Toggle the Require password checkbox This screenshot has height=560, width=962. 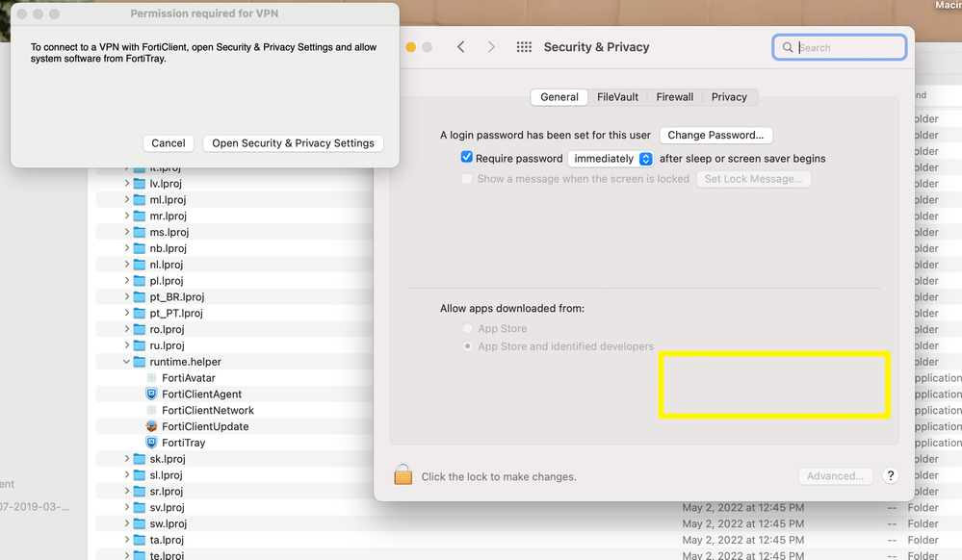[467, 158]
